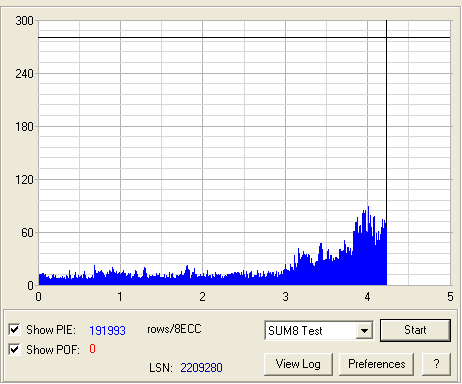462x384 pixels.
Task: Click the Show PIE label text
Action: (51, 330)
